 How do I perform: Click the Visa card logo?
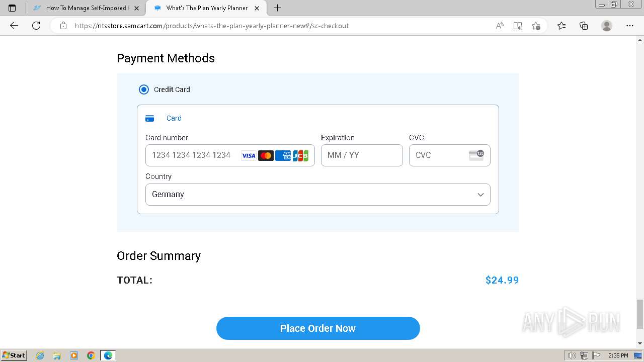(249, 156)
